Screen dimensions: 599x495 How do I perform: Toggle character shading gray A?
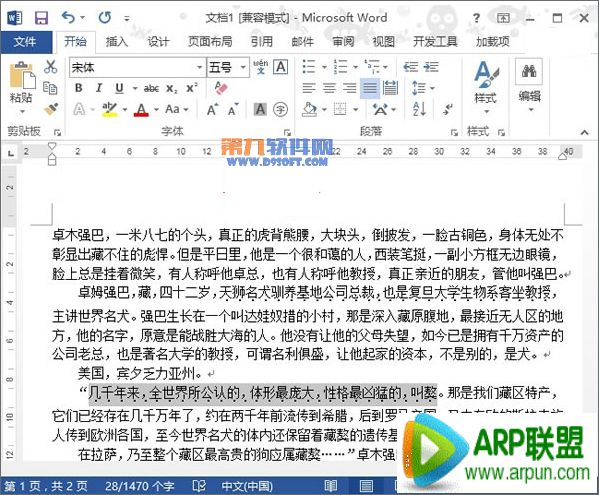(260, 110)
